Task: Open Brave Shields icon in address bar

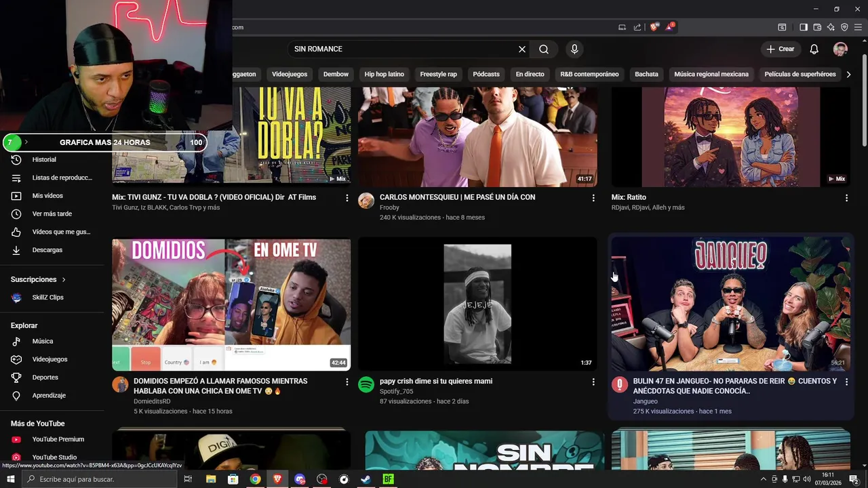Action: (654, 27)
